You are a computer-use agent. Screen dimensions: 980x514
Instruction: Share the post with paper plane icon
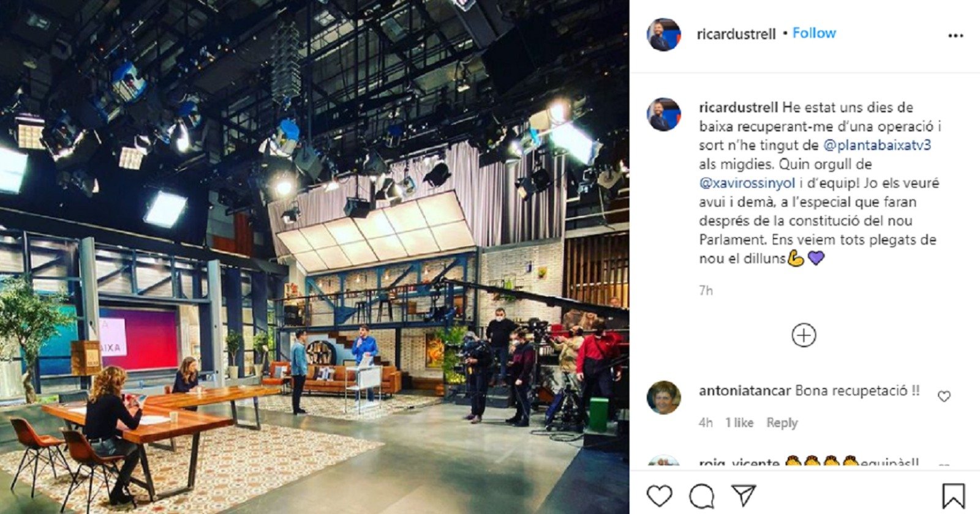pos(744,496)
